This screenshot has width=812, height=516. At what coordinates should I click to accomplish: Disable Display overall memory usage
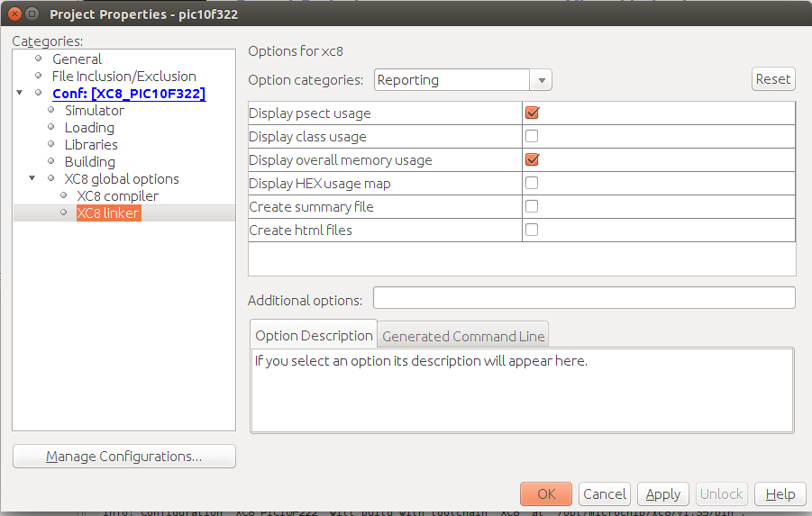(x=532, y=160)
